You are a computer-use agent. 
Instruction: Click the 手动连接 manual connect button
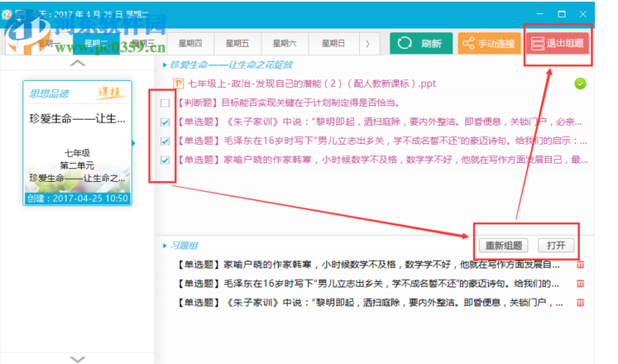(x=489, y=43)
